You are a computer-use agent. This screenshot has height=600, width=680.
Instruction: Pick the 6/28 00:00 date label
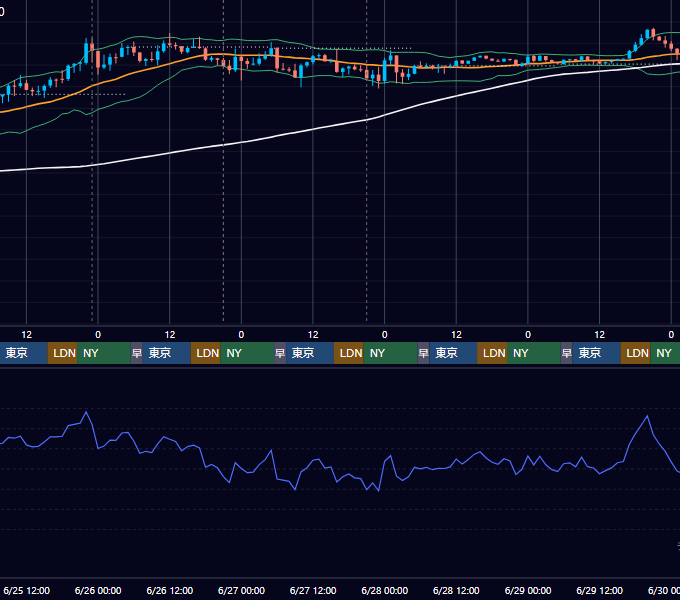point(385,590)
